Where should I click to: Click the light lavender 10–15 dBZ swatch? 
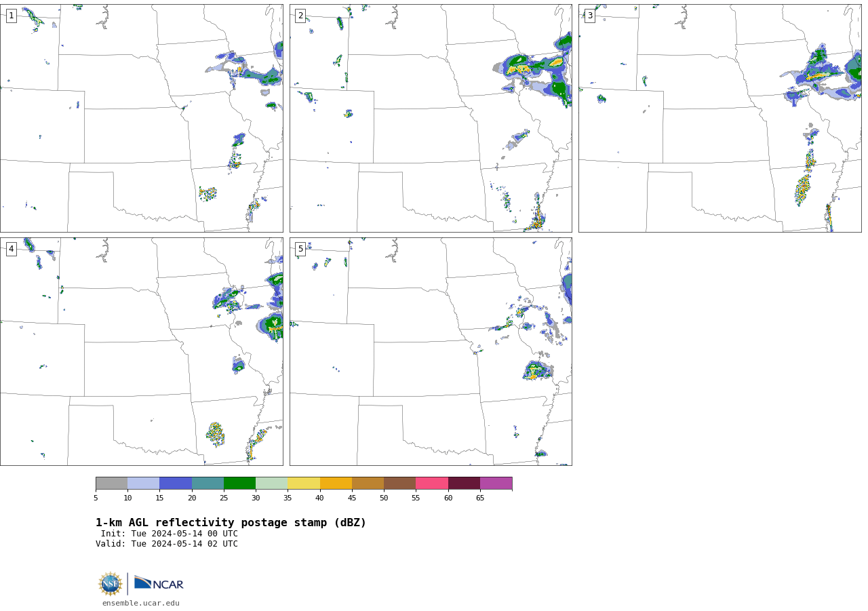tap(143, 483)
